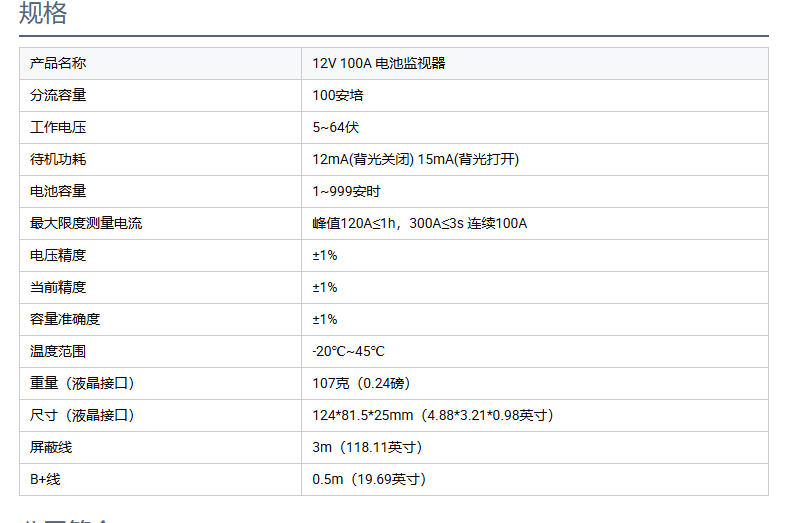
Task: Click the -20℃~45℃ temperature value
Action: pyautogui.click(x=348, y=351)
